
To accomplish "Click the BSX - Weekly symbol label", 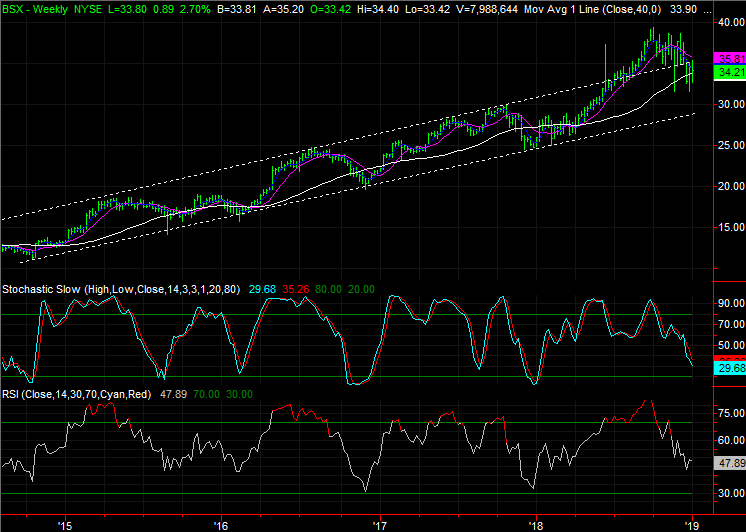I will [35, 9].
